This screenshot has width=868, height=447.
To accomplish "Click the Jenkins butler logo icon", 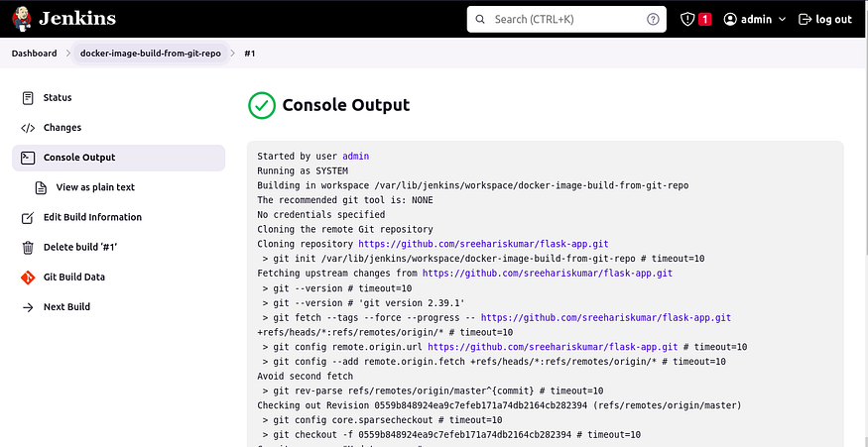I will point(22,19).
